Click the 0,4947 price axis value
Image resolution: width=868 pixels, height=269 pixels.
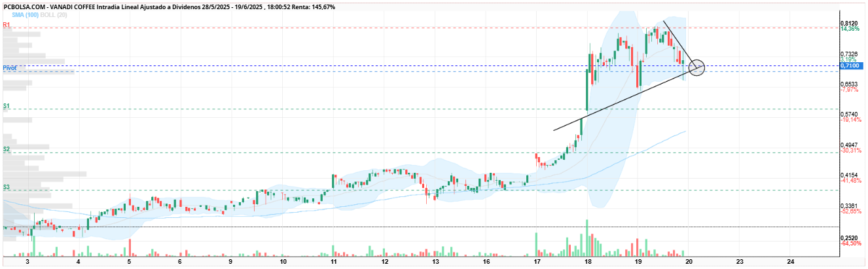[x=850, y=145]
